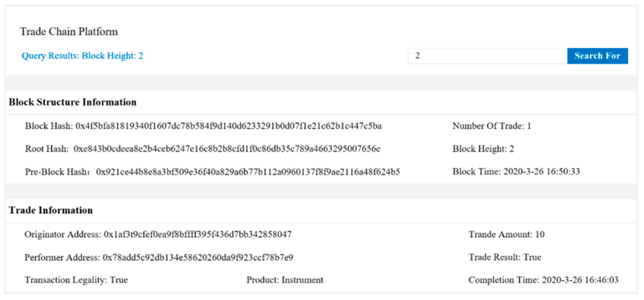Screen dimensions: 644x300
Task: Click the Root Hash value text
Action: point(227,149)
